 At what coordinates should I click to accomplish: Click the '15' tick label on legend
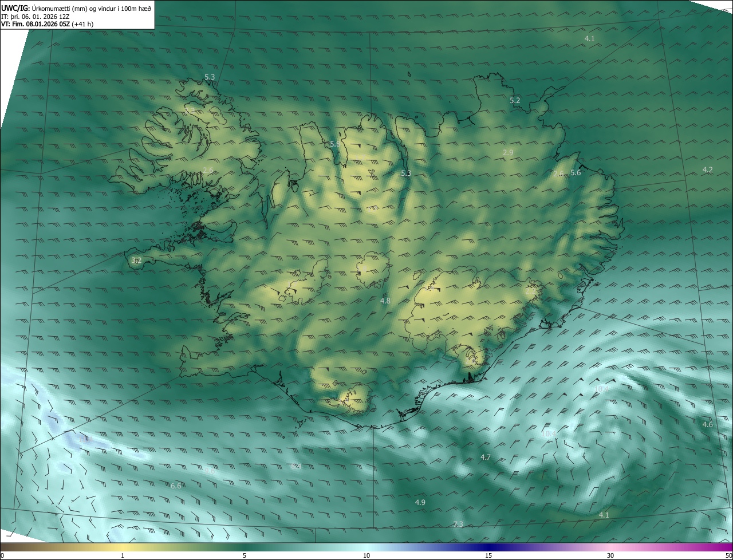click(x=488, y=555)
